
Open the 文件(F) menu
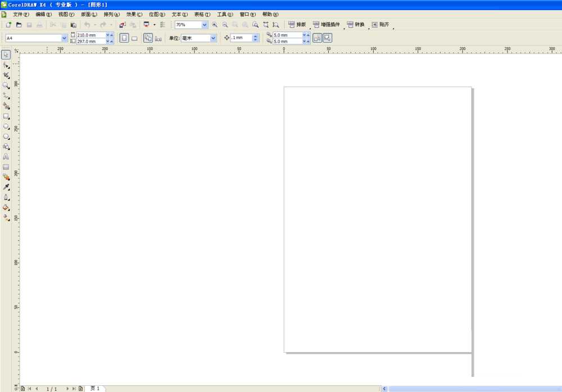[x=21, y=14]
